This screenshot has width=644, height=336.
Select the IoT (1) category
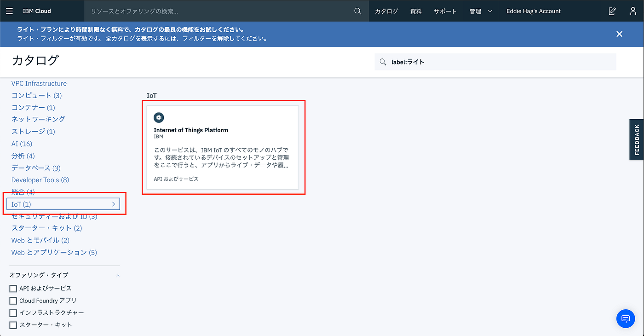(x=63, y=204)
